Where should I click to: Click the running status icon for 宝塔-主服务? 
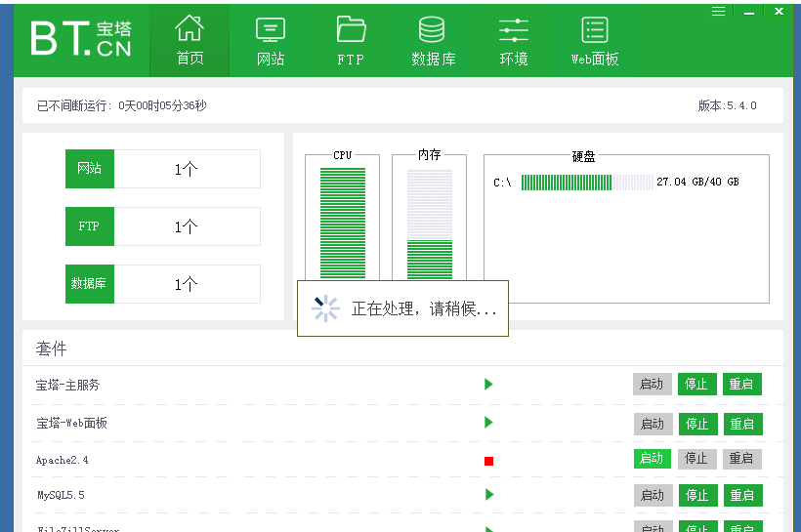pyautogui.click(x=488, y=384)
